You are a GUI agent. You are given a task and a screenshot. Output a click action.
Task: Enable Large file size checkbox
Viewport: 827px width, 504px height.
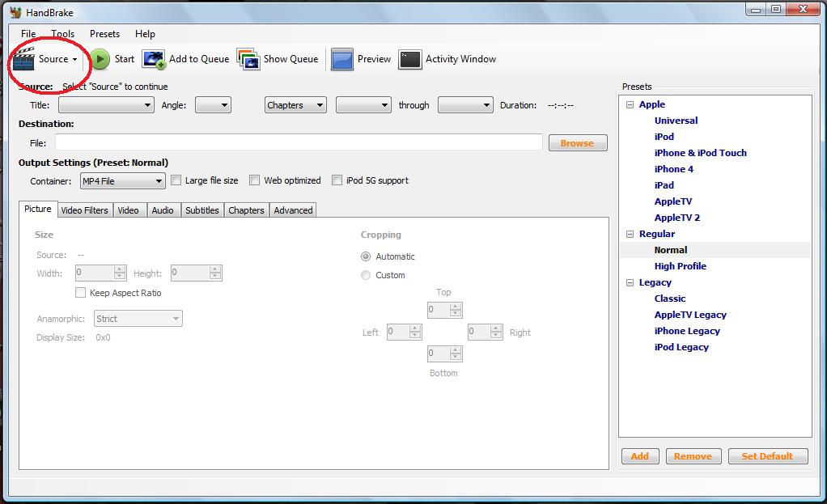click(x=176, y=180)
